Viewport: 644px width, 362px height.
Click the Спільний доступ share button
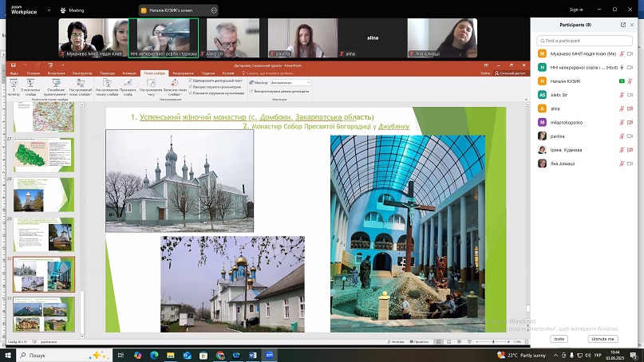pyautogui.click(x=510, y=73)
